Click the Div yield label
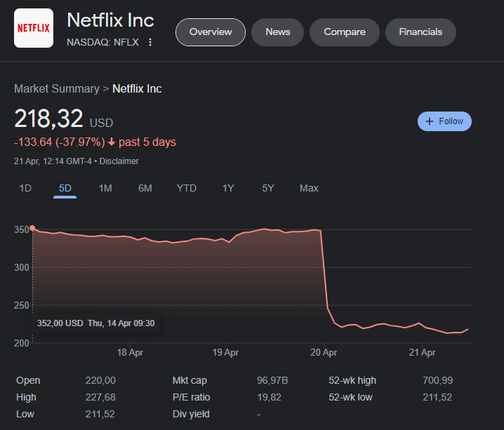This screenshot has height=430, width=504. pos(191,415)
